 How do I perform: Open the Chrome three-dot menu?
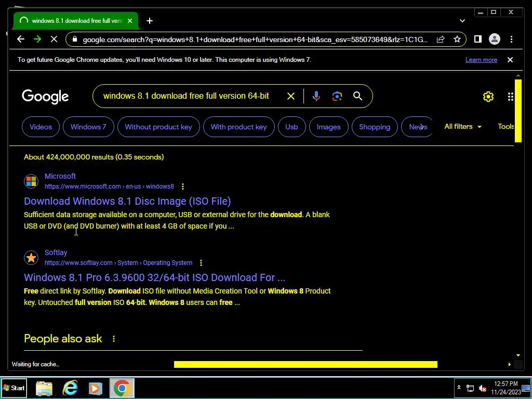(x=511, y=39)
